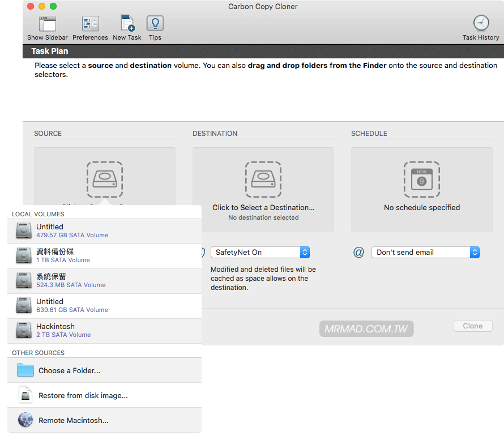Click the "SCHEDULE" column heading

[x=369, y=134]
